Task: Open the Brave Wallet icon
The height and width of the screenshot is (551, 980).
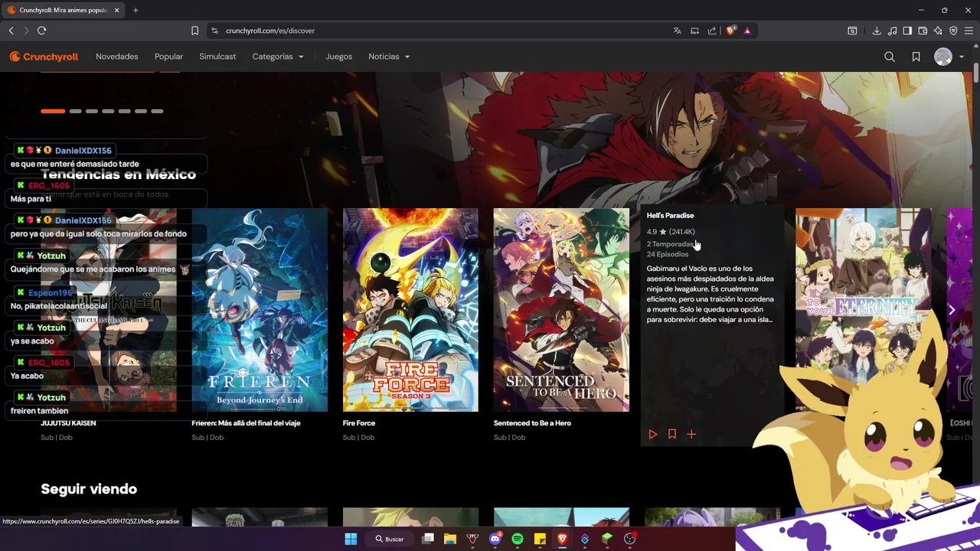Action: coord(923,31)
